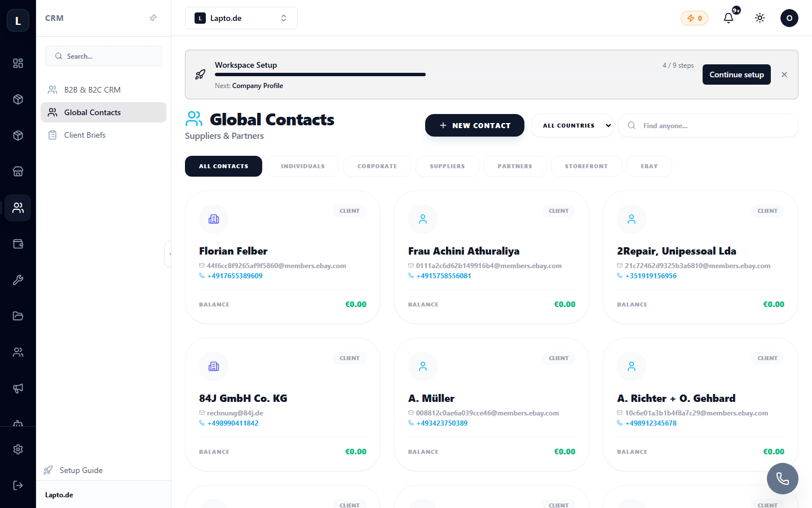
Task: Switch to the Corporate tab
Action: coord(377,166)
